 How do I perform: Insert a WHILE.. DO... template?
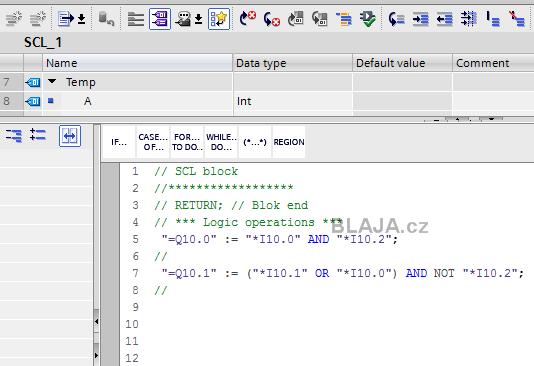click(x=221, y=142)
